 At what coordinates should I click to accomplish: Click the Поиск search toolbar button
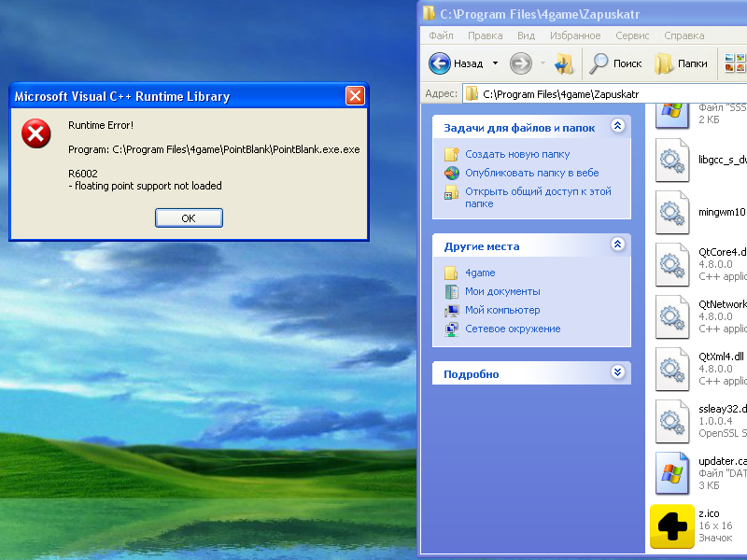click(x=615, y=63)
